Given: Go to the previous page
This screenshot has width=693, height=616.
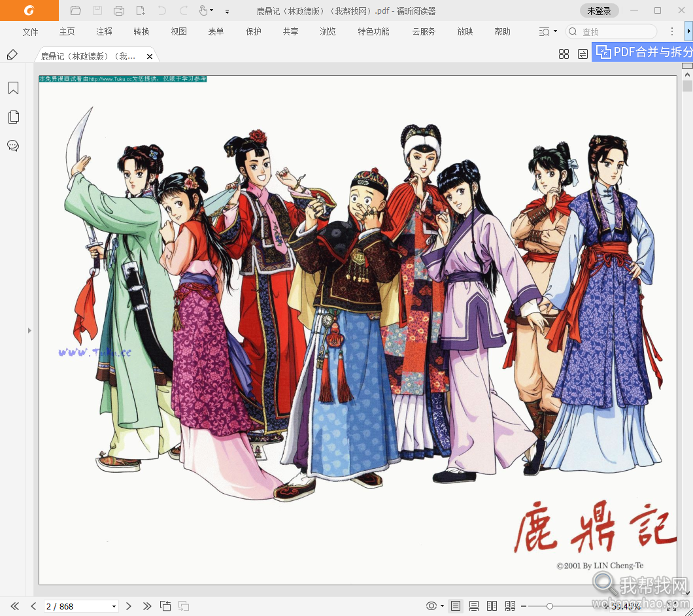Looking at the screenshot, I should 33,606.
